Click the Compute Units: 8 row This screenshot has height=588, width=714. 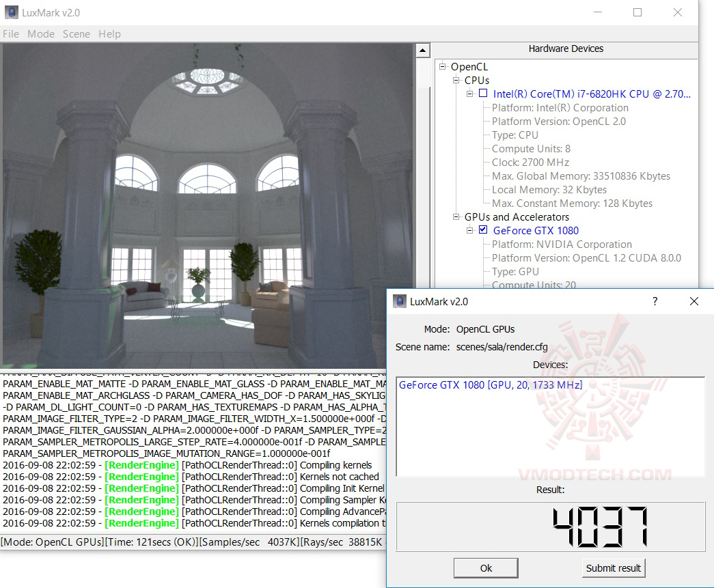(531, 149)
